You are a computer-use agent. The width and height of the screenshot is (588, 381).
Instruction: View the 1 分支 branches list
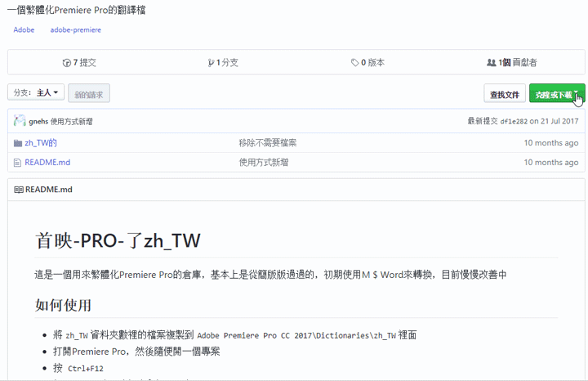[x=223, y=62]
